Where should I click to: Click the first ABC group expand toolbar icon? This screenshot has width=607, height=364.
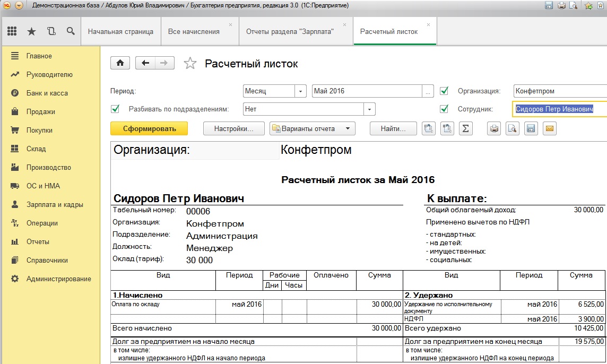point(428,128)
